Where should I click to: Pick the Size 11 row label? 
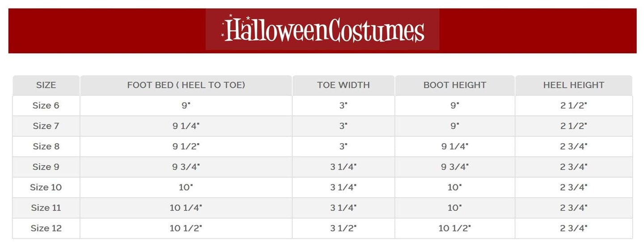click(x=46, y=208)
